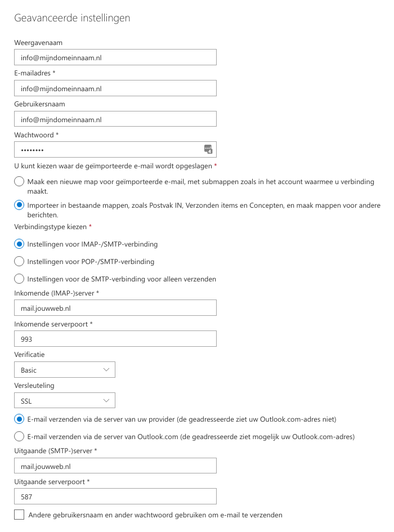Image resolution: width=394 pixels, height=532 pixels.
Task: Select 'Importeer in bestaande mappen' option
Action: 19,205
